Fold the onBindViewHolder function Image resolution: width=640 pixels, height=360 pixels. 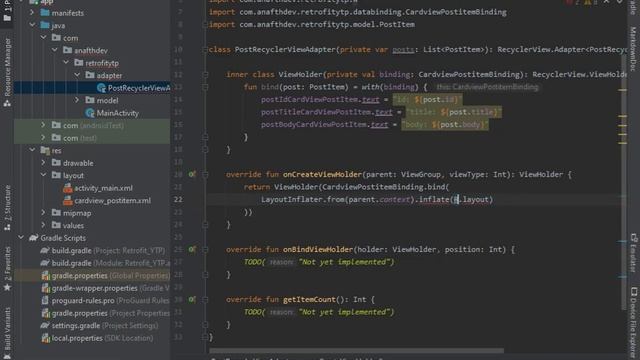click(205, 249)
